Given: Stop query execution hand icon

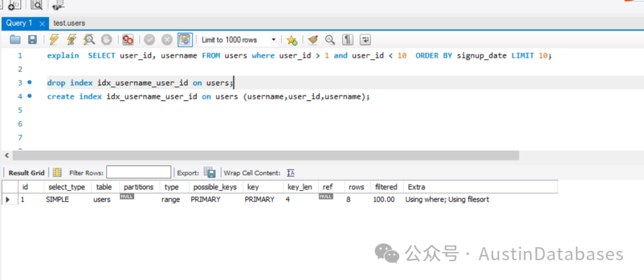Looking at the screenshot, I should (x=106, y=39).
